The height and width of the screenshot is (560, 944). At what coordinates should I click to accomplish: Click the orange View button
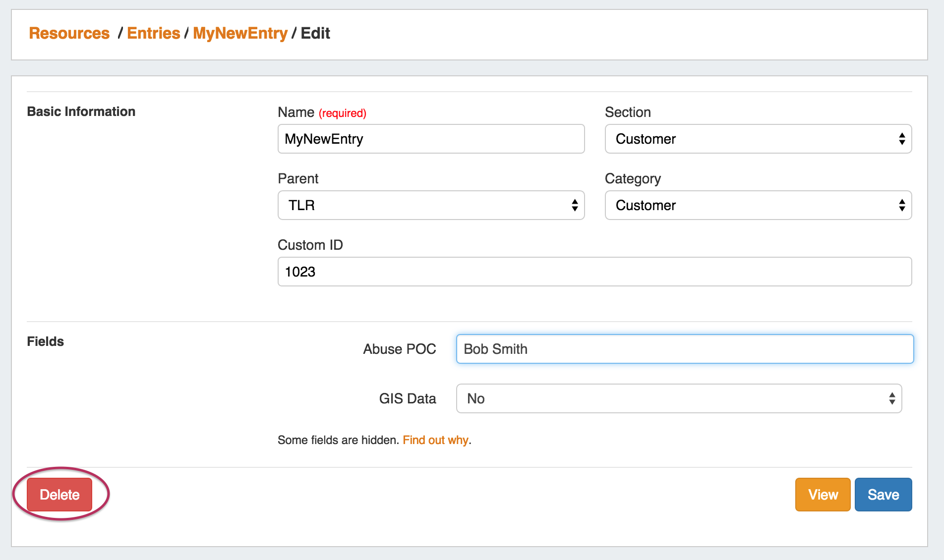(823, 495)
